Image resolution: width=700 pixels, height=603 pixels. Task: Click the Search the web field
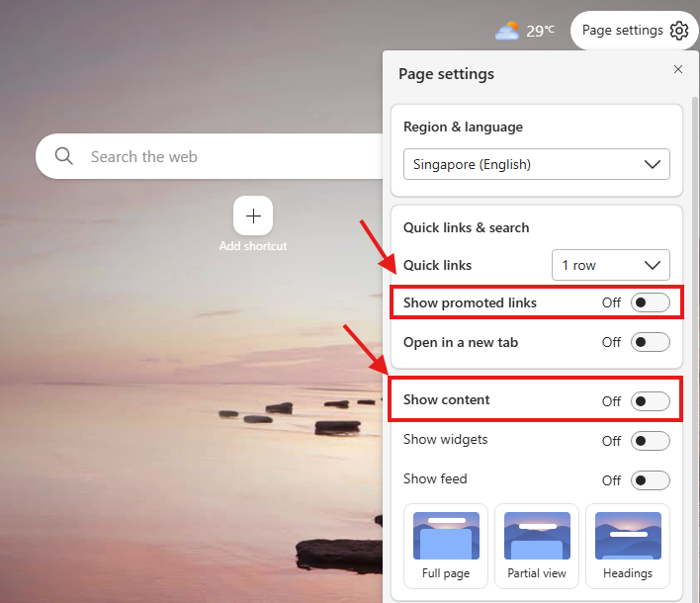(x=210, y=156)
